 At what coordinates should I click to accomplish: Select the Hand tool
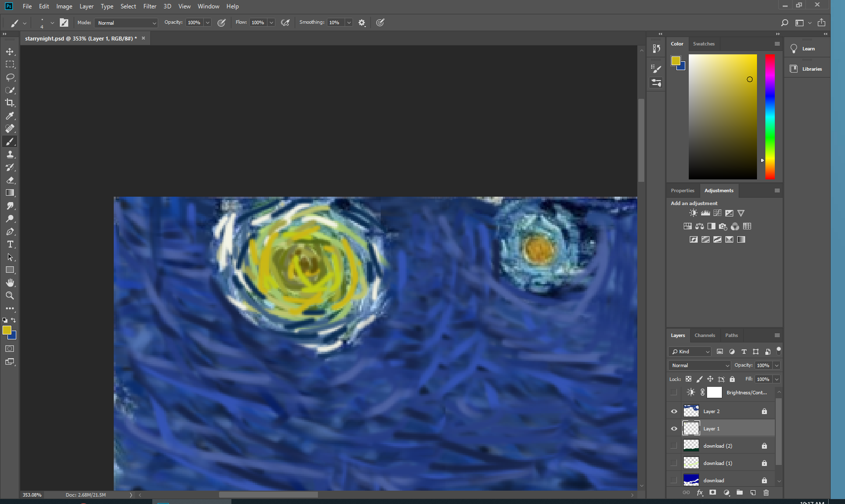(10, 283)
